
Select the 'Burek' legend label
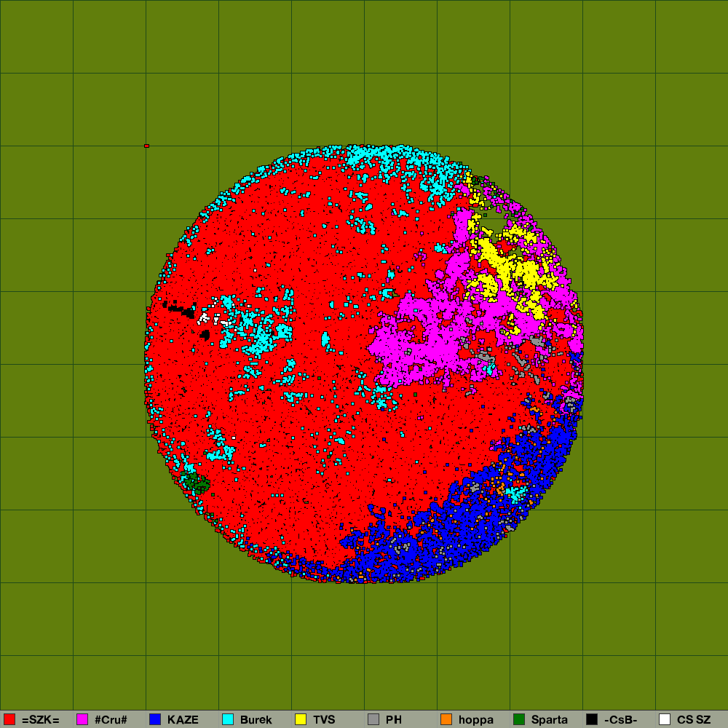point(256,720)
